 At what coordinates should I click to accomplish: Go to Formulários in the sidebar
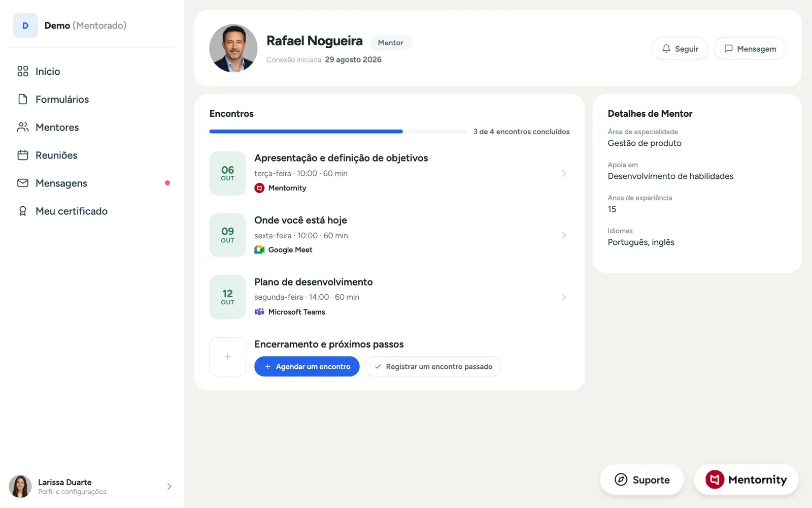(92, 99)
